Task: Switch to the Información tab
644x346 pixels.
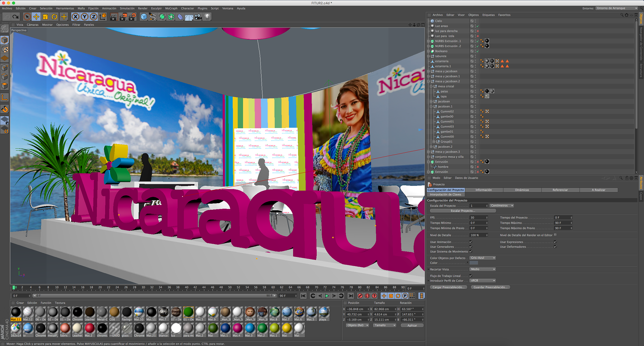Action: (483, 190)
